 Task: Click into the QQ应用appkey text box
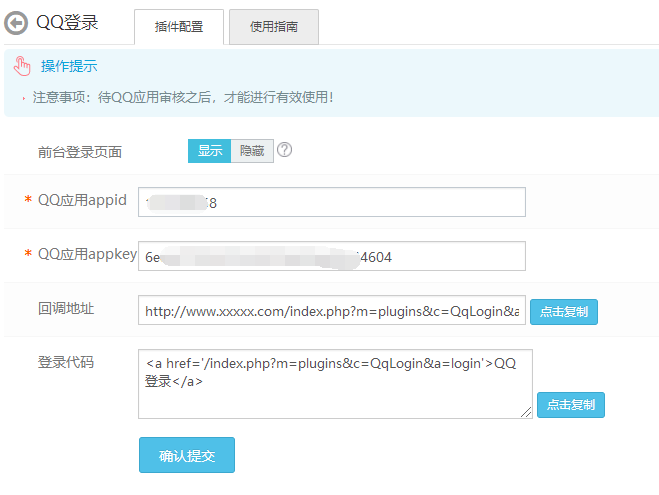[331, 257]
